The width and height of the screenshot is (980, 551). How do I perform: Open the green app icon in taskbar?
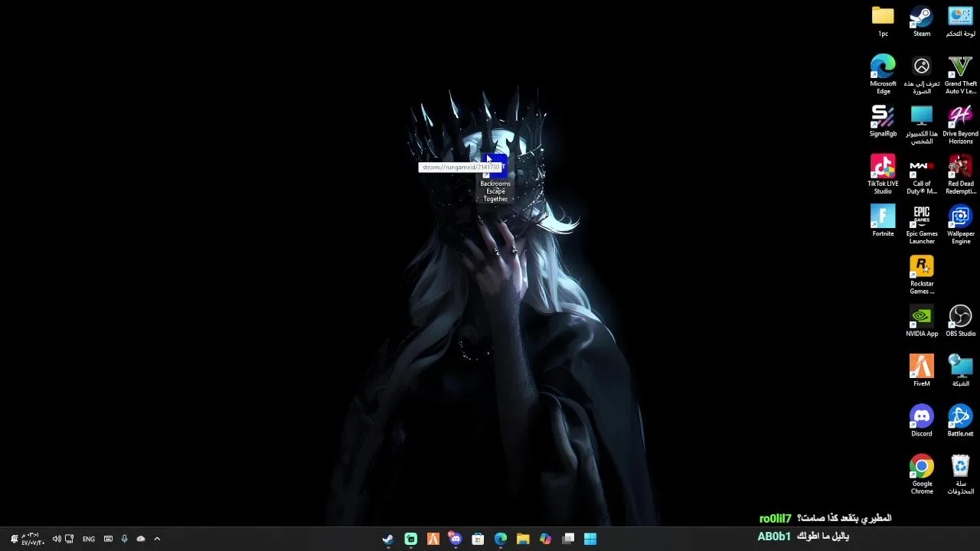[410, 539]
